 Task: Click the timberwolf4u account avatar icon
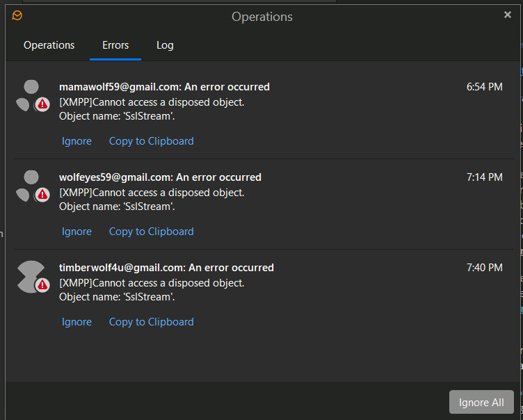pyautogui.click(x=30, y=275)
